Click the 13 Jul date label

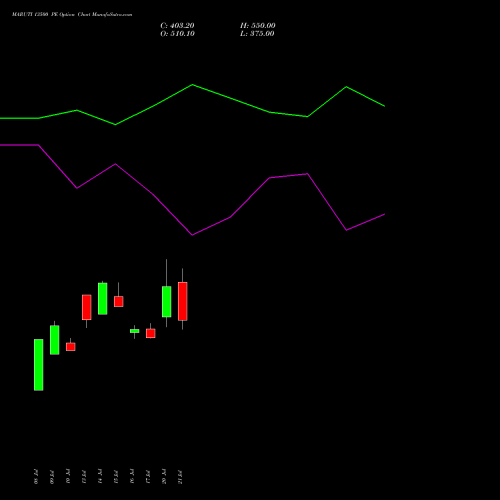84,477
